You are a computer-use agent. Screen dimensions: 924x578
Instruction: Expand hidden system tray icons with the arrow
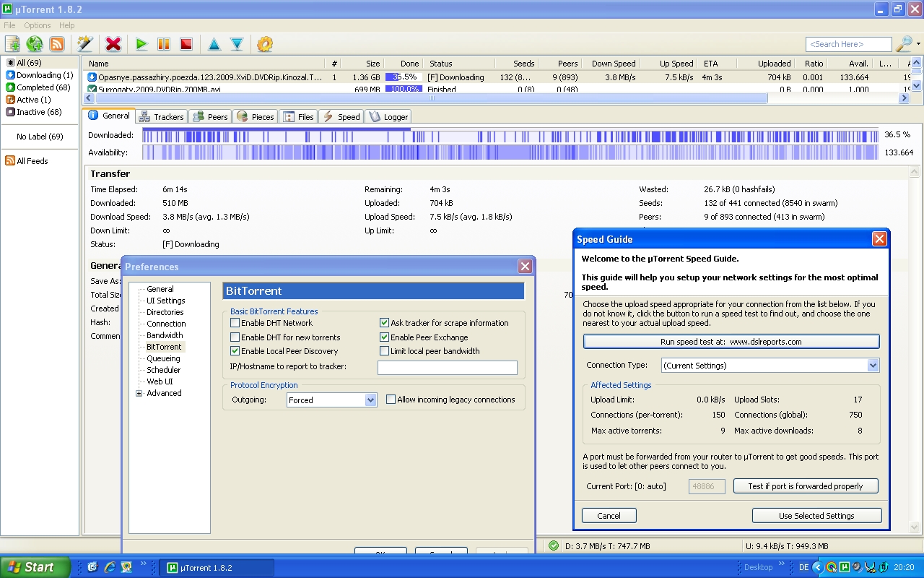click(x=818, y=567)
